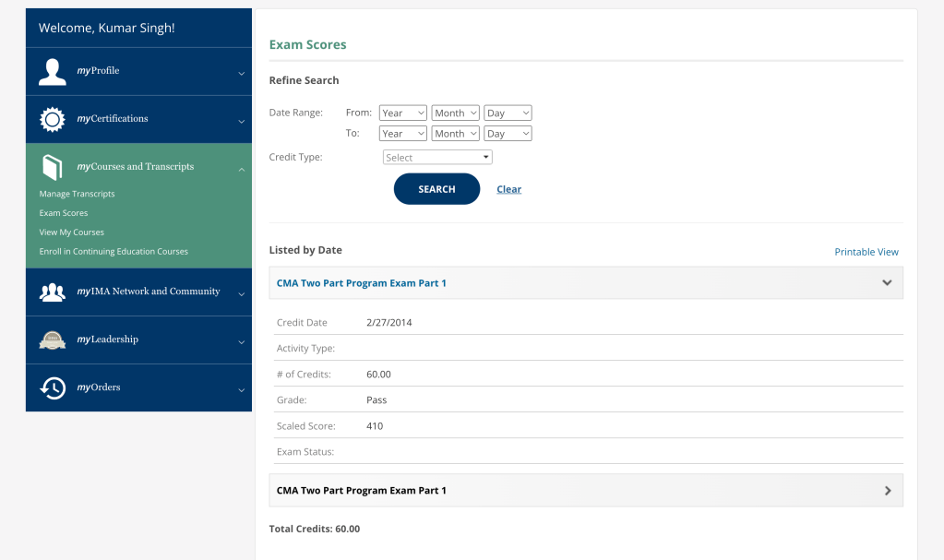Open the Printable View link
The width and height of the screenshot is (944, 560).
click(866, 252)
